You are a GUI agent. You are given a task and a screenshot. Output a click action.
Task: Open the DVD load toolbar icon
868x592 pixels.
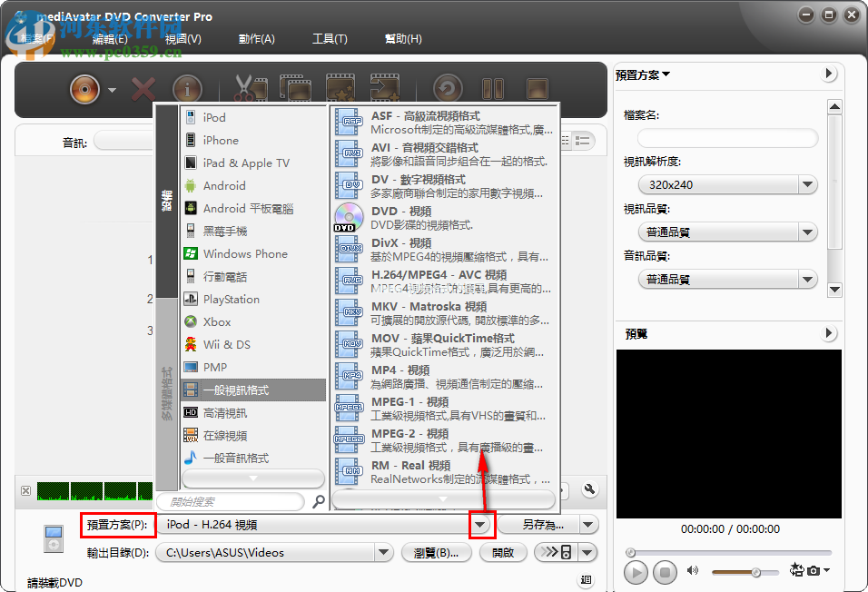point(86,88)
